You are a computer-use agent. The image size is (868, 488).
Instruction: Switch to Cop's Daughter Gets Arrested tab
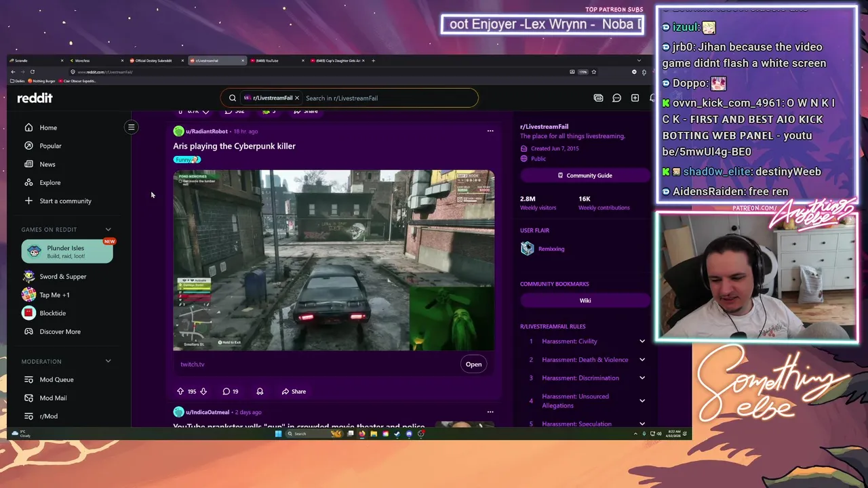[337, 60]
